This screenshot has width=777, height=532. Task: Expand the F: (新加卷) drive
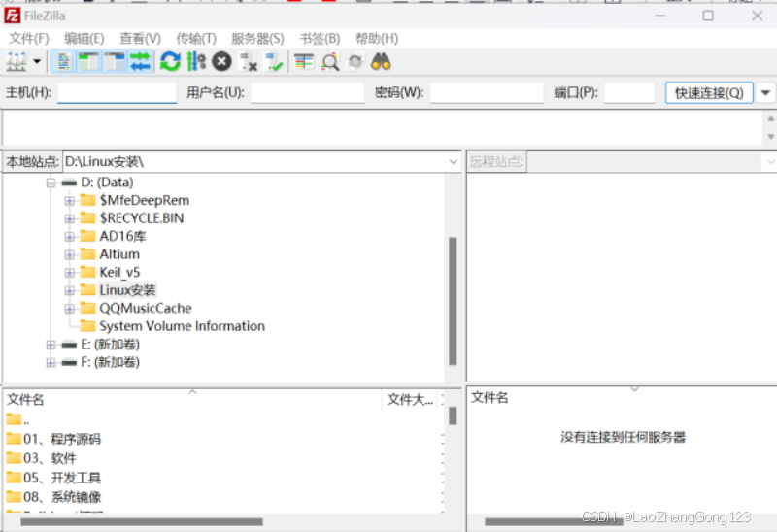click(x=51, y=362)
